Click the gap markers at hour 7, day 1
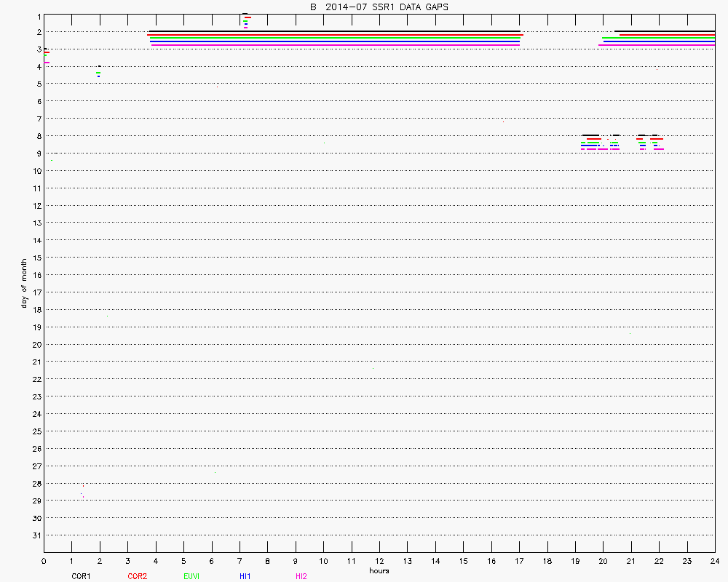Image resolution: width=728 pixels, height=582 pixels. (x=246, y=20)
